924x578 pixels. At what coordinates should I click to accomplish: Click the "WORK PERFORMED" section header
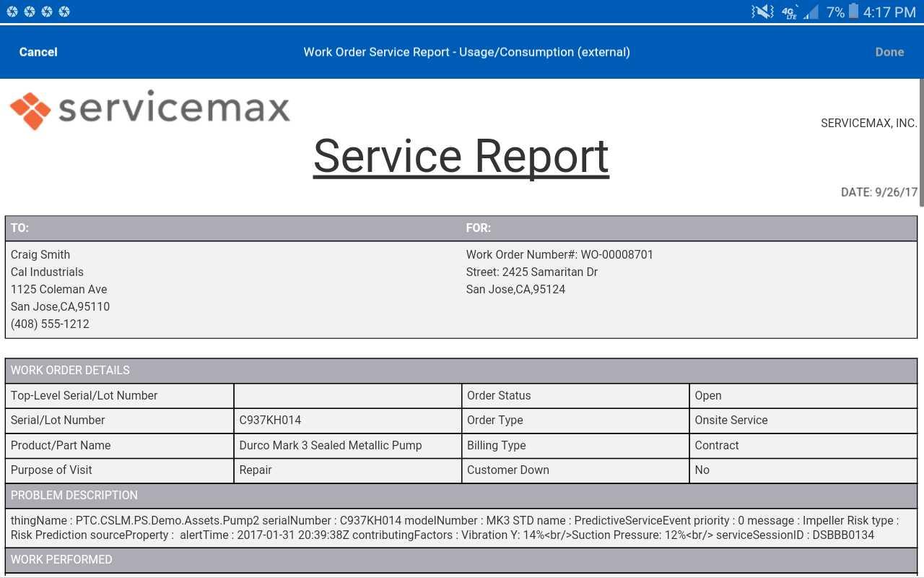coord(461,560)
